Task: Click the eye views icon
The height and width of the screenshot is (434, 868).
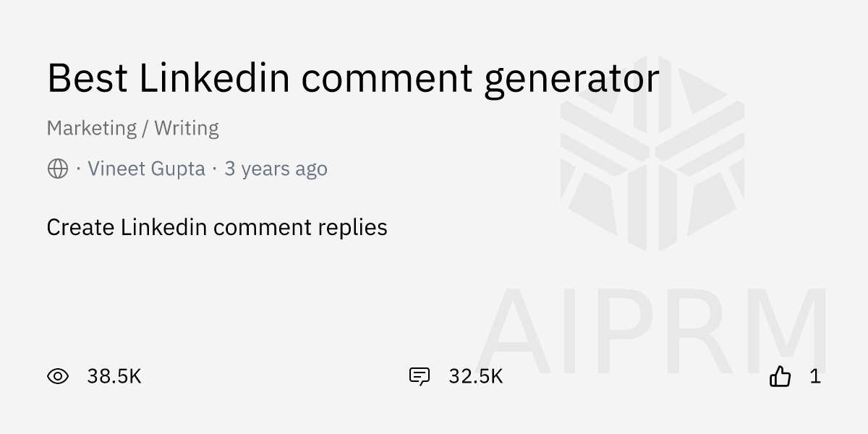Action: click(58, 376)
